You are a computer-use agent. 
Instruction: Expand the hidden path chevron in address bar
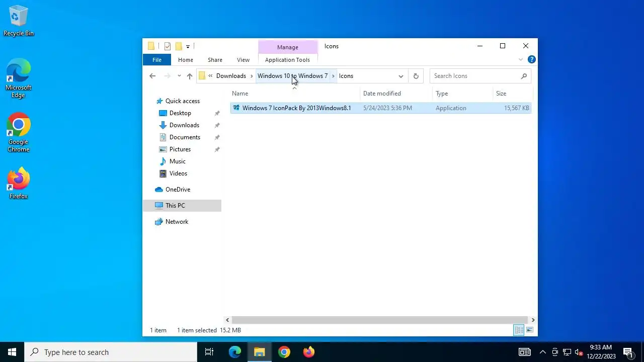click(x=210, y=76)
